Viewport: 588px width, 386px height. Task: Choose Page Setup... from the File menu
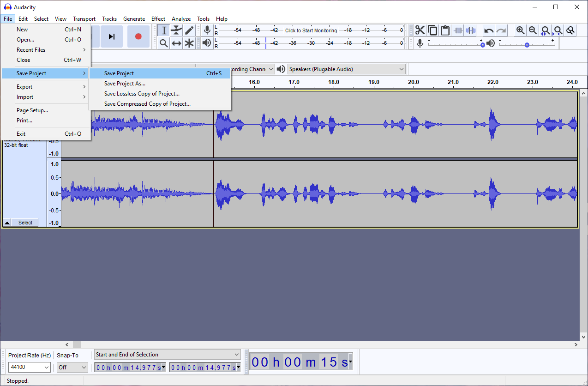(x=46, y=110)
